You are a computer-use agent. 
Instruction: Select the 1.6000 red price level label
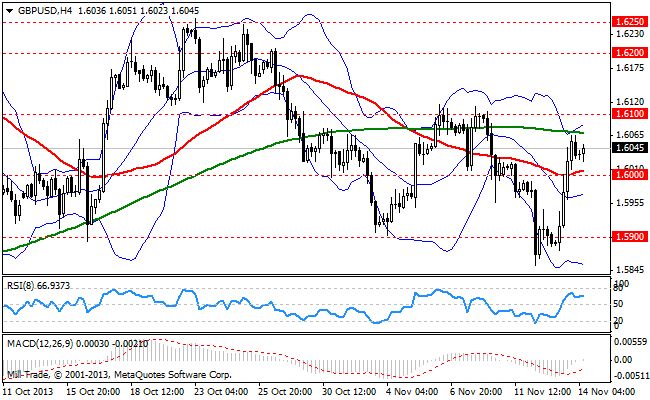pos(630,175)
